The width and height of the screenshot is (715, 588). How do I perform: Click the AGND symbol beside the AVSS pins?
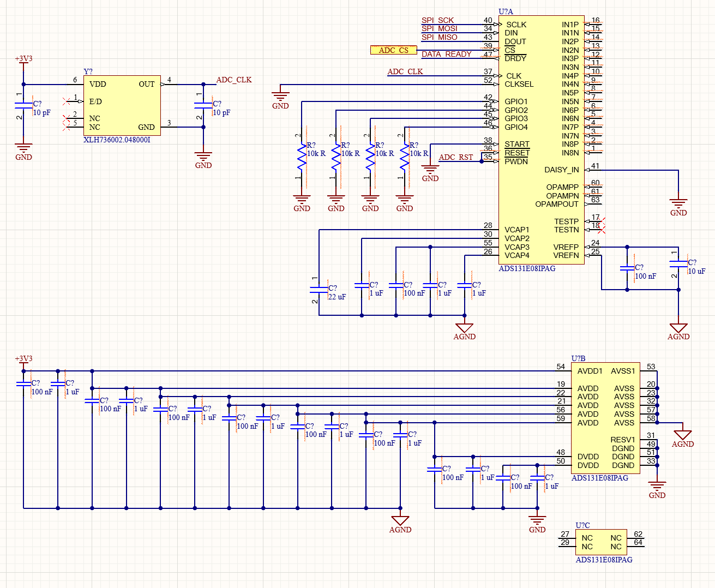pyautogui.click(x=682, y=435)
